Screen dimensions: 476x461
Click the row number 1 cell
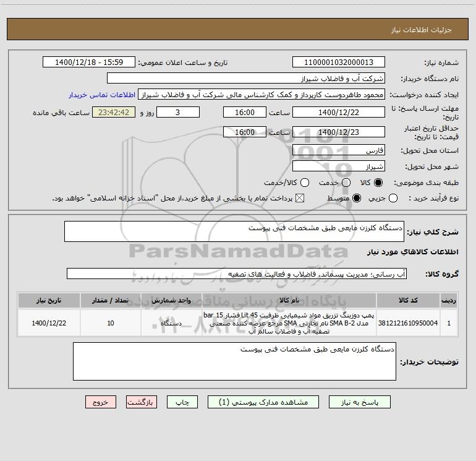point(449,323)
